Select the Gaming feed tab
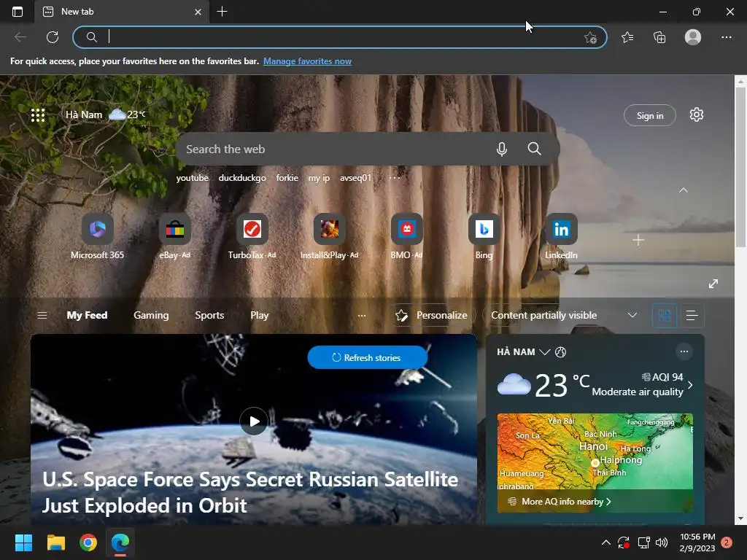Image resolution: width=747 pixels, height=560 pixels. (x=151, y=315)
